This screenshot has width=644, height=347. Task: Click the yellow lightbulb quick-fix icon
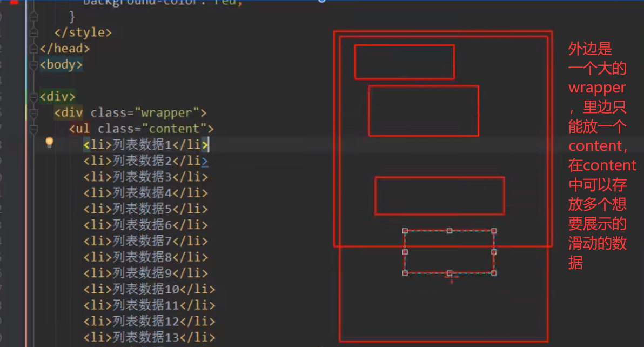(49, 143)
